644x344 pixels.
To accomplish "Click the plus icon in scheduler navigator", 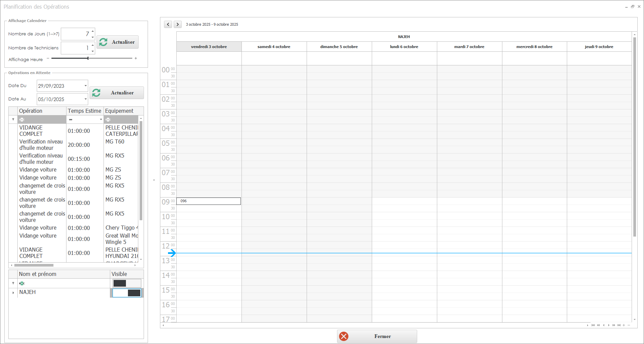I will click(624, 325).
